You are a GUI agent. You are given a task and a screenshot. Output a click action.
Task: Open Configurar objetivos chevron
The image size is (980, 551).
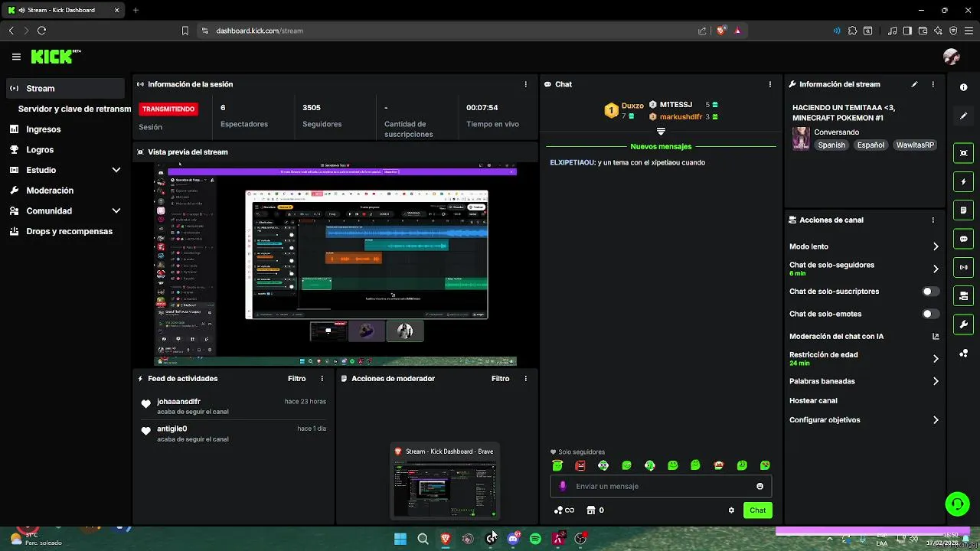click(936, 420)
